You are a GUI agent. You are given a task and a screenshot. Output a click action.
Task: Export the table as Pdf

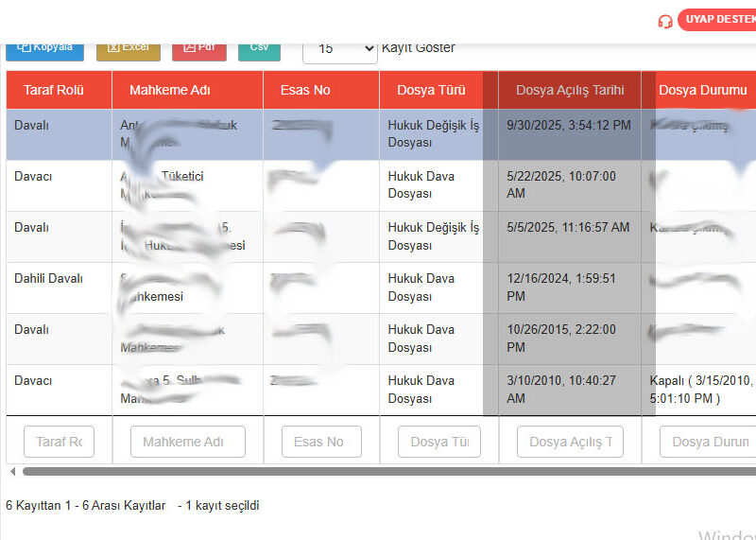click(198, 48)
